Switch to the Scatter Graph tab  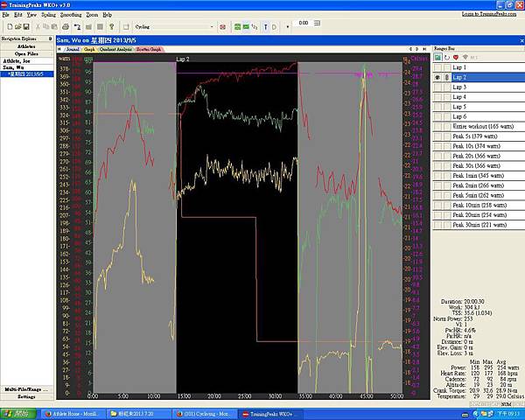(149, 50)
